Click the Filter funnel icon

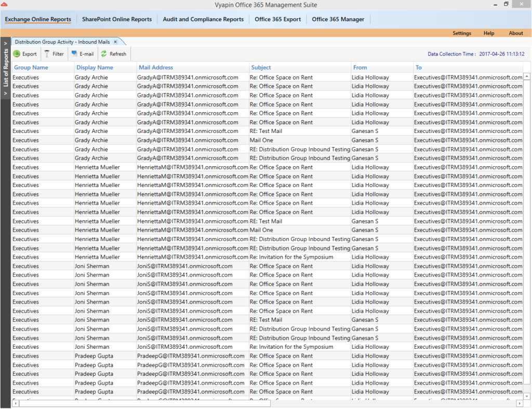[47, 54]
